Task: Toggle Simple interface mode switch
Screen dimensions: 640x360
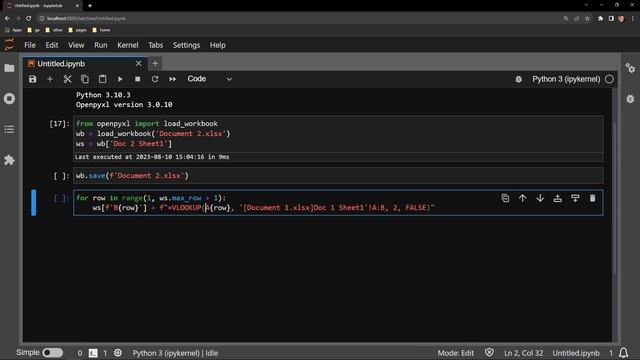Action: pos(53,353)
